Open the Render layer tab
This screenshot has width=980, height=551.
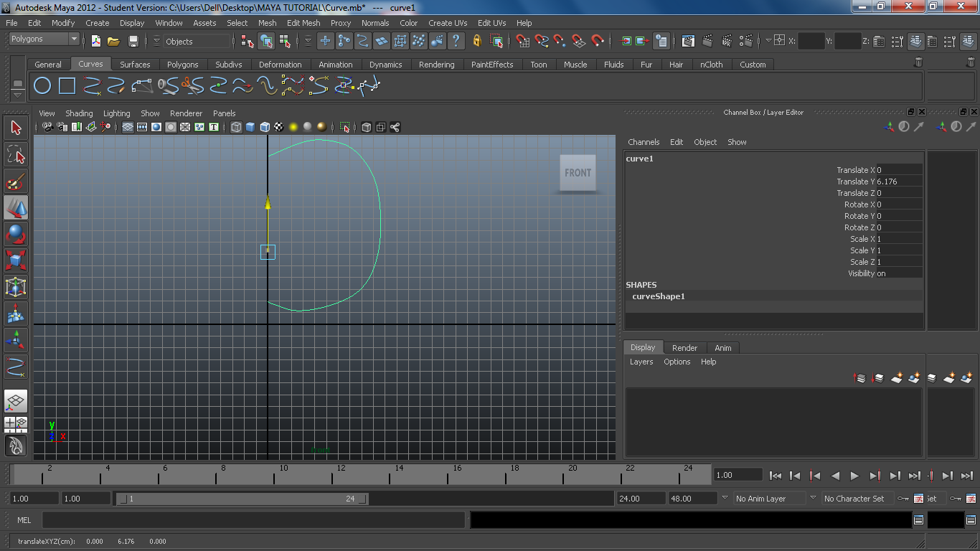point(684,348)
